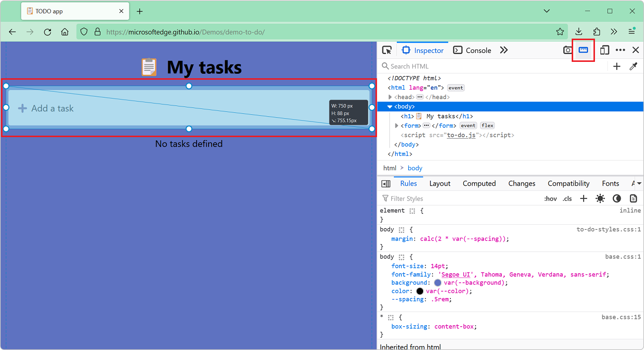This screenshot has height=350, width=644.
Task: Open the Computed sidebar tab
Action: (479, 184)
